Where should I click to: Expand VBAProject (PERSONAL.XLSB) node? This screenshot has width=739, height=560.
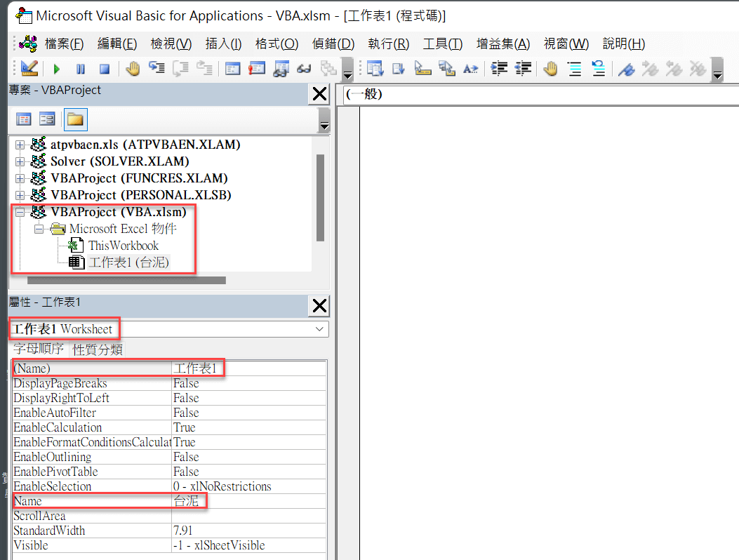(20, 195)
